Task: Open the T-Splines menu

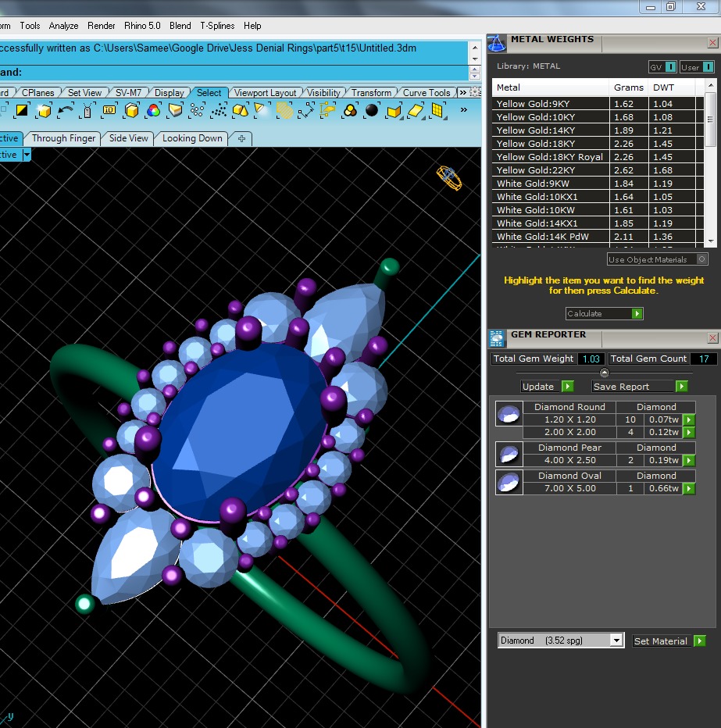Action: pyautogui.click(x=217, y=26)
